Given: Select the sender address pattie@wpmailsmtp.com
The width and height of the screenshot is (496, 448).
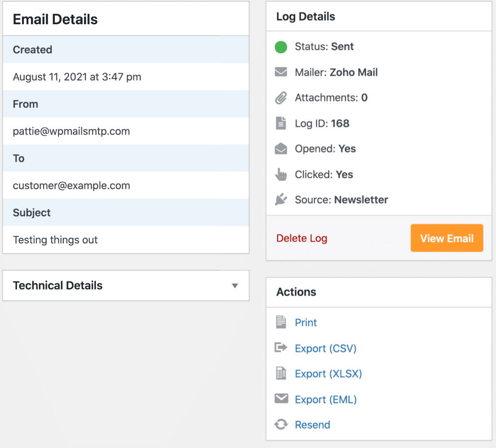Looking at the screenshot, I should [x=72, y=131].
